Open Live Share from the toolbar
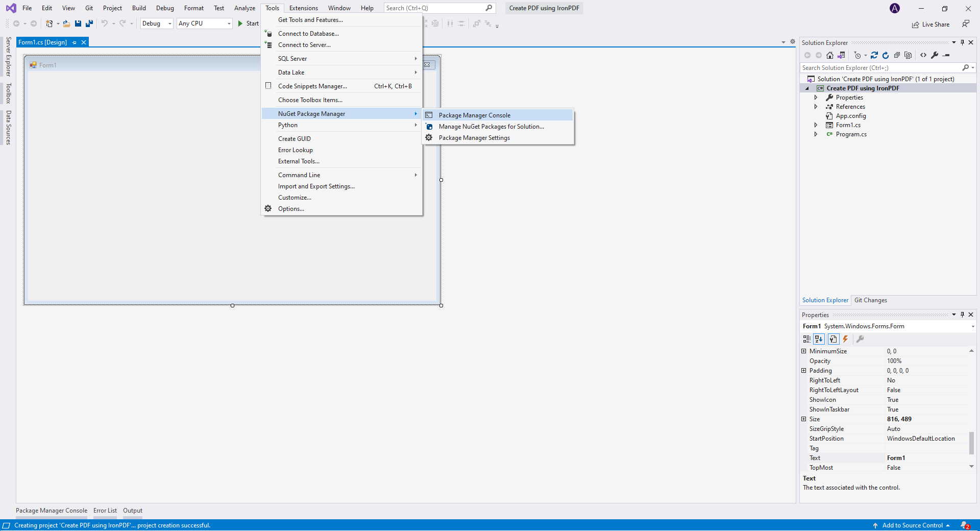 [930, 25]
